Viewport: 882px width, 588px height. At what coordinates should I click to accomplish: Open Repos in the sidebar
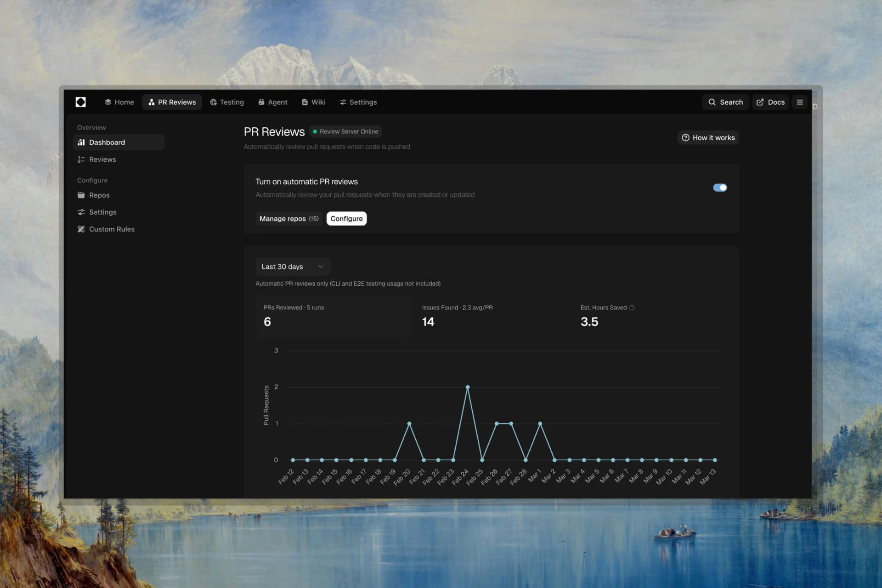point(119,195)
